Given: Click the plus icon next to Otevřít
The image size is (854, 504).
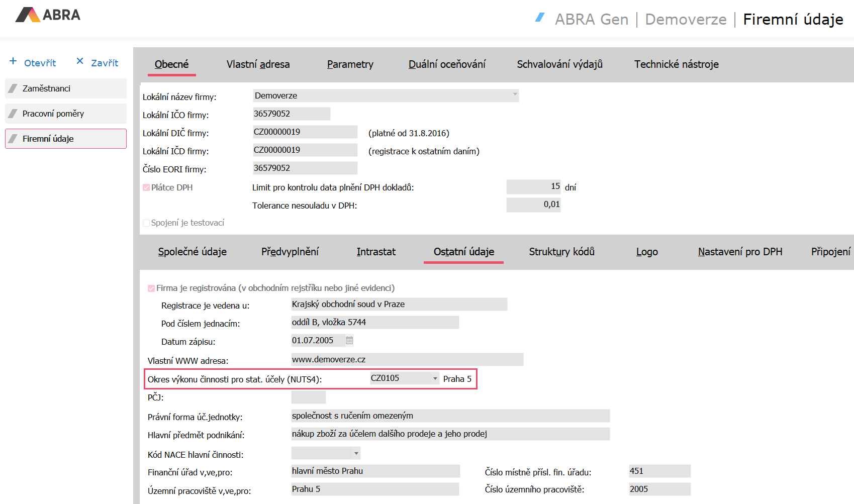Looking at the screenshot, I should click(13, 61).
